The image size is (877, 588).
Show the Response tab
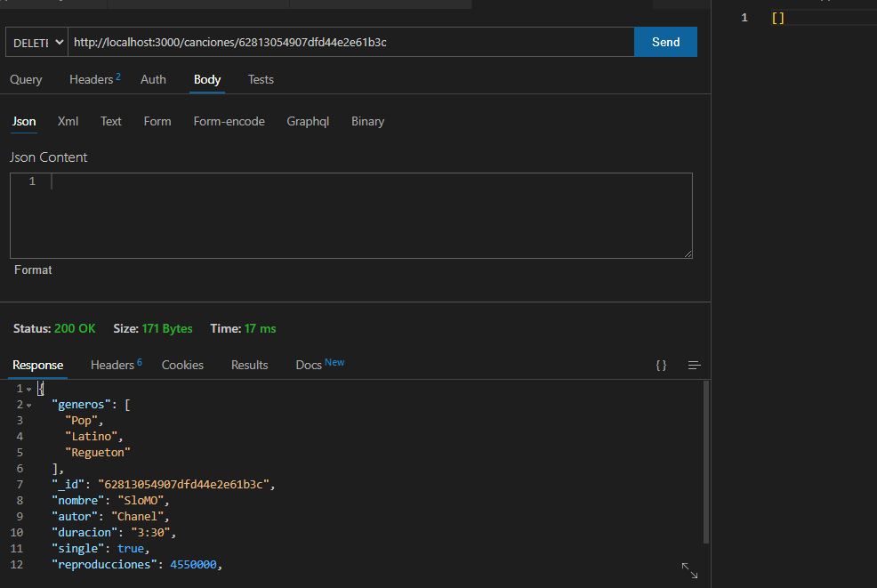click(37, 365)
